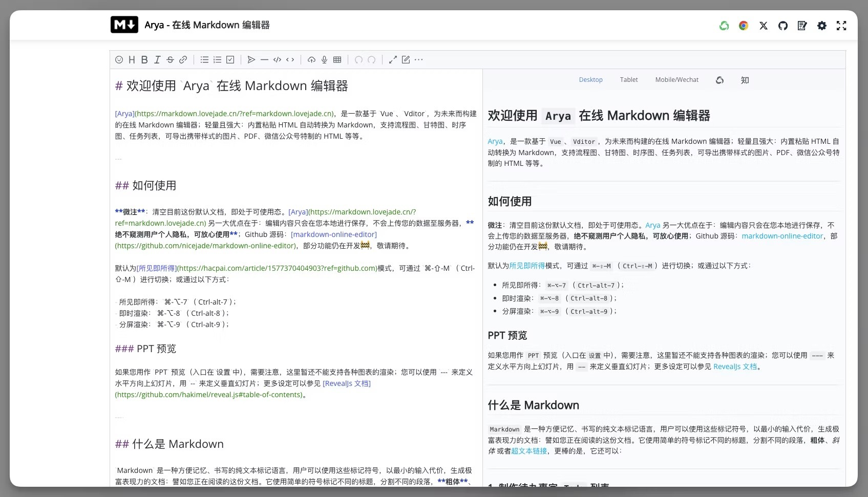Viewport: 868px width, 497px height.
Task: Click the green swirl icon in the header
Action: tap(724, 26)
